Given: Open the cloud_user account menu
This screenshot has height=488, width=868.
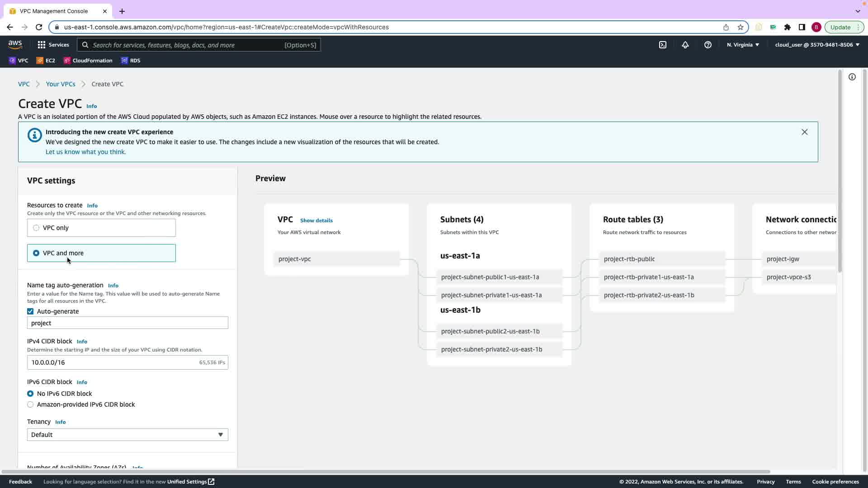Looking at the screenshot, I should 817,45.
